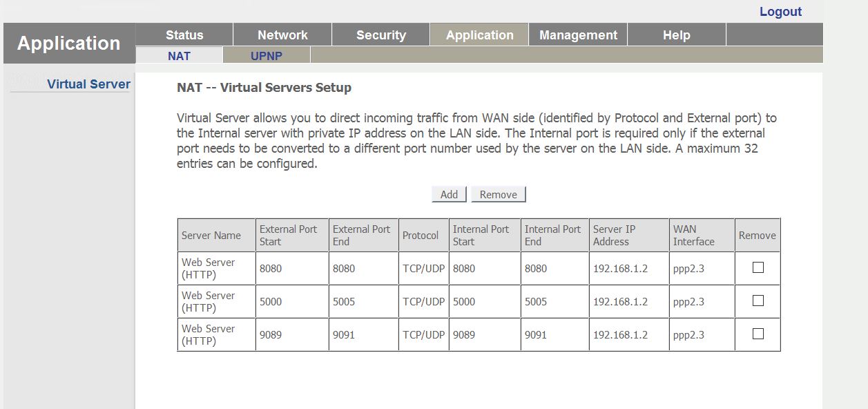Check Remove box for port 8080 entry
The height and width of the screenshot is (409, 868).
[758, 267]
